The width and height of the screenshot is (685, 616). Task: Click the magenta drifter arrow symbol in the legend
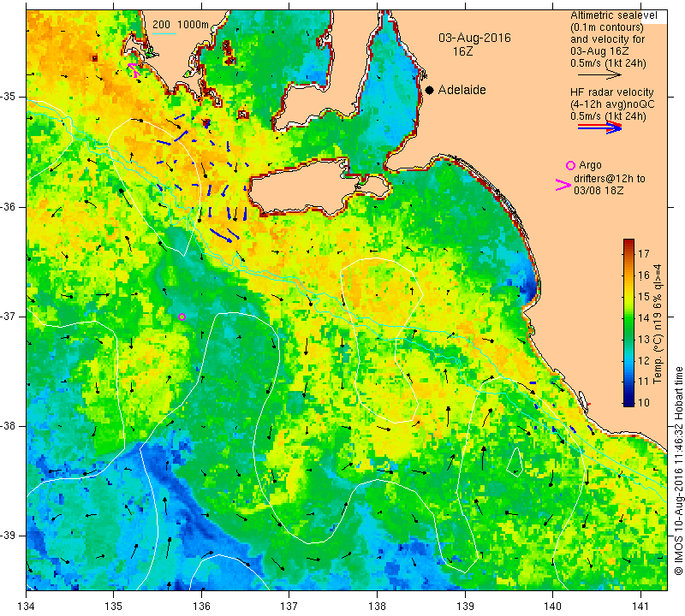563,185
